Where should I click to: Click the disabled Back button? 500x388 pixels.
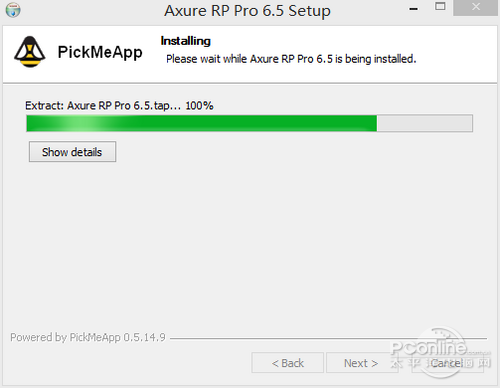tap(288, 363)
